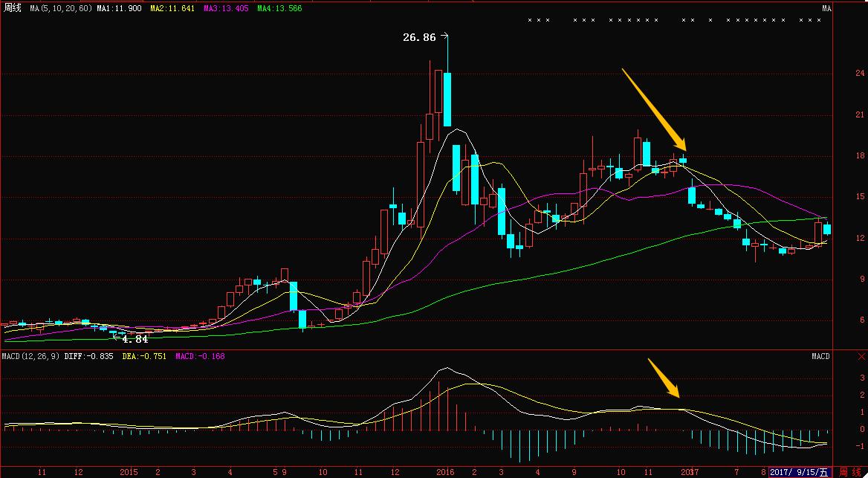Open the MACD(12,26,9) parameter settings
Image resolution: width=868 pixels, height=478 pixels.
(x=30, y=356)
